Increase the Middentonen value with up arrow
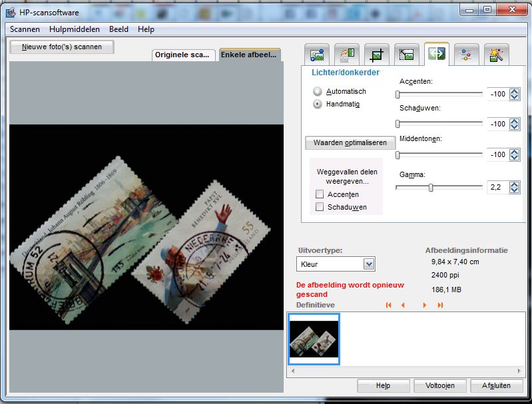532x404 pixels. pyautogui.click(x=515, y=152)
